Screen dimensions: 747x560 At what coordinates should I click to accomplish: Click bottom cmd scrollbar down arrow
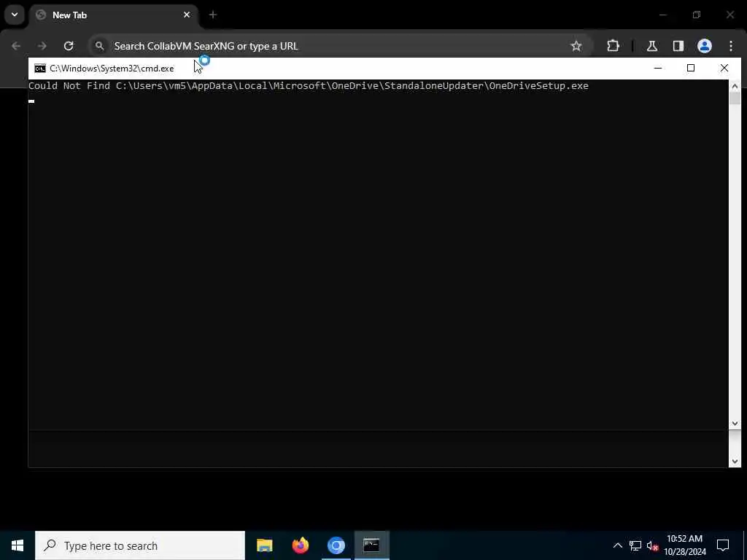point(735,461)
